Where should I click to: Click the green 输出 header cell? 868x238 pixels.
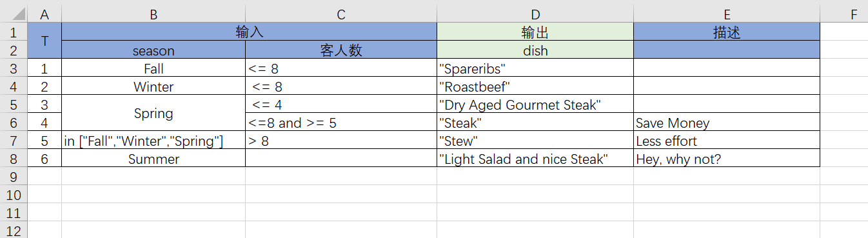tap(535, 32)
